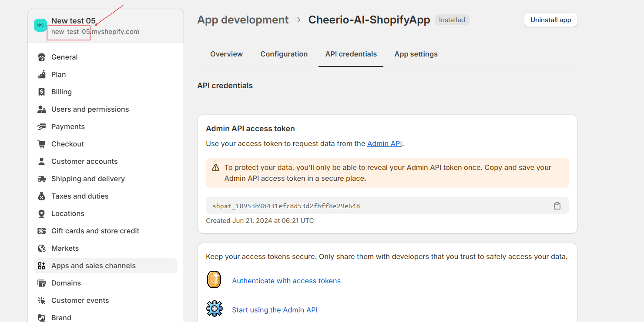The image size is (644, 322).
Task: Open Users and permissions settings
Action: [106, 109]
